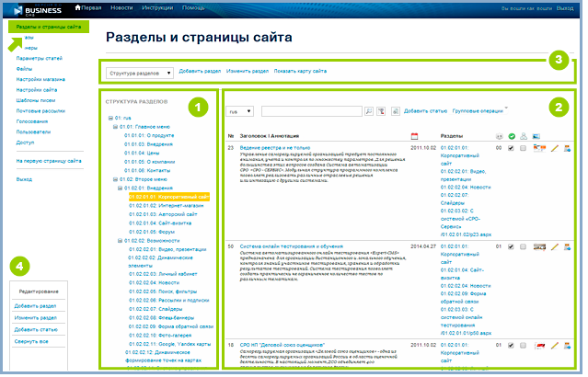Open the Структура разделов dropdown
588x377 pixels.
point(141,74)
